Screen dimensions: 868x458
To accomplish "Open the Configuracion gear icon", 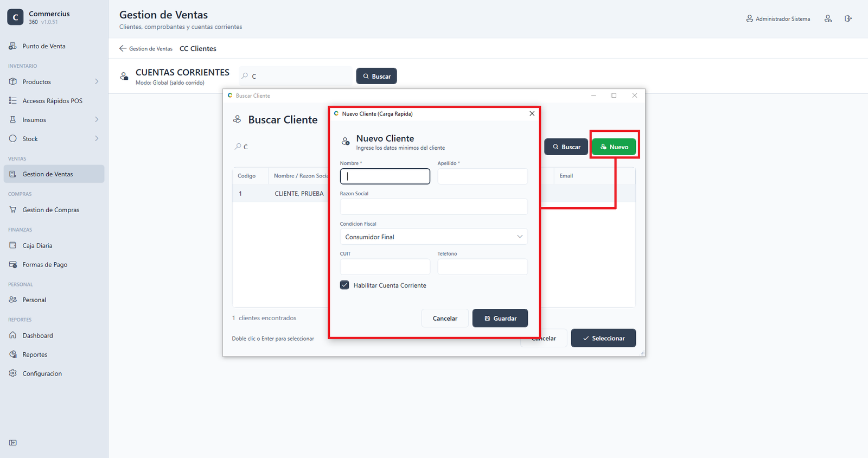I will pyautogui.click(x=13, y=373).
